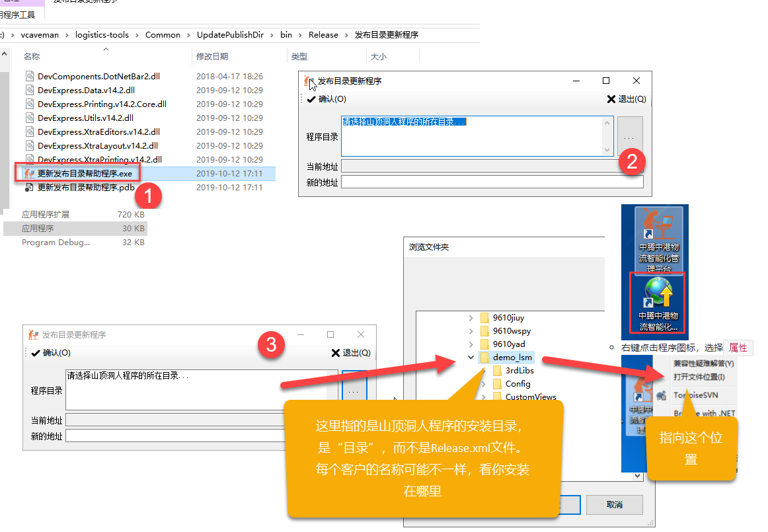Click the 新的地址 input field beside badge 2
The width and height of the screenshot is (768, 532).
[492, 182]
